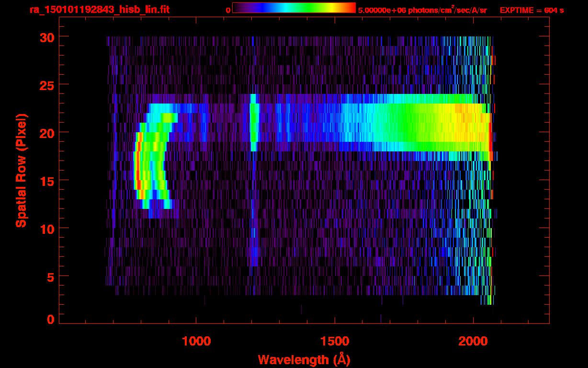Select the 2000 wavelength tick label
The height and width of the screenshot is (368, 588).
tap(473, 341)
